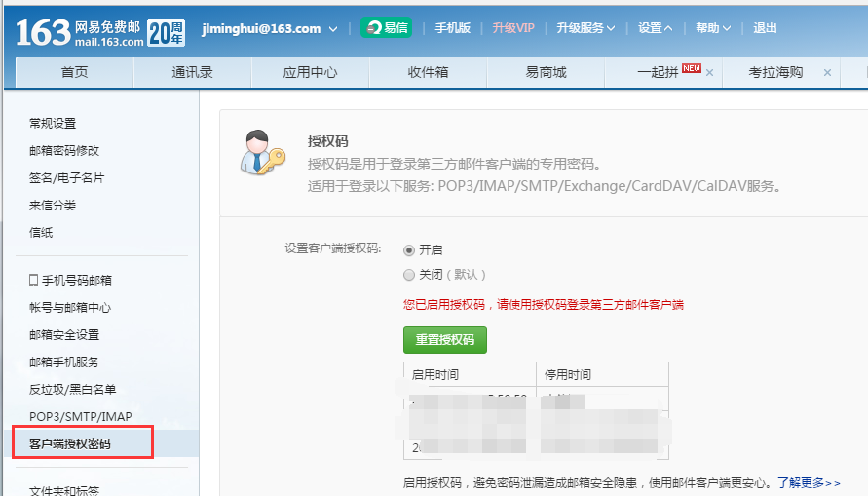Open 邮箱安全设置 in sidebar

[64, 335]
